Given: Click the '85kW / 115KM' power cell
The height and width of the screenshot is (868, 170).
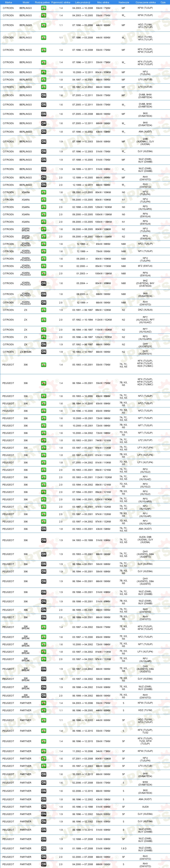Looking at the screenshot, I should pyautogui.click(x=103, y=266).
